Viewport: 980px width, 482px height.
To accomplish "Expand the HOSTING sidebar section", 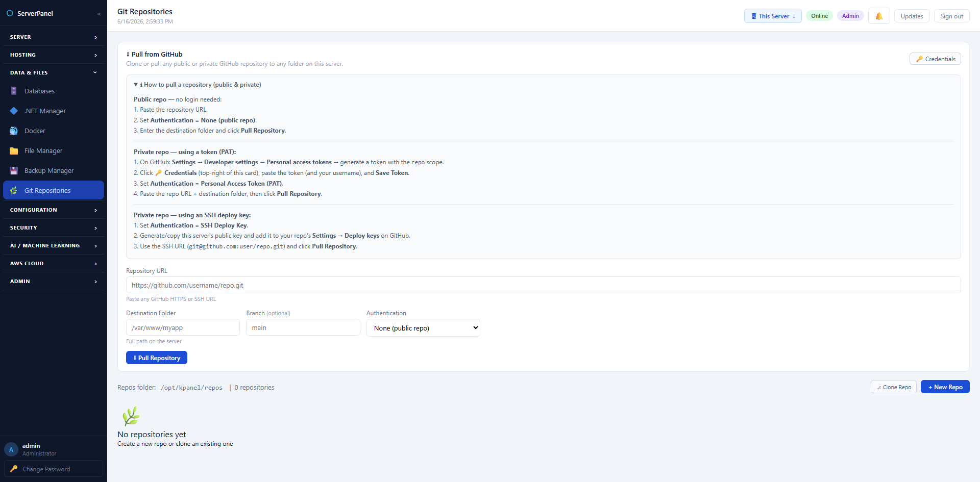I will click(x=54, y=55).
